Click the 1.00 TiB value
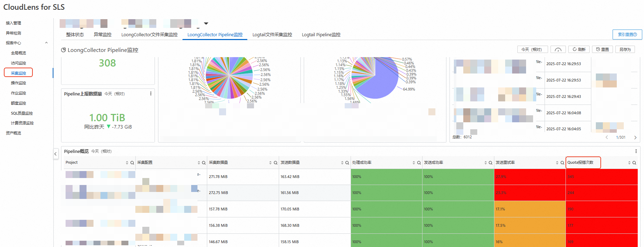Screen dimensions: 644x247 [x=107, y=118]
